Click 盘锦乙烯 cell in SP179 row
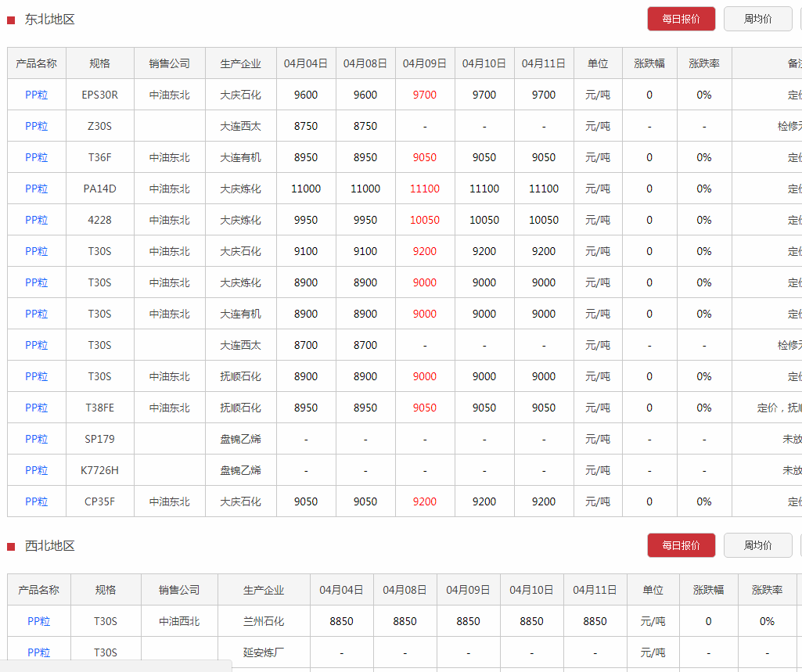 pos(241,439)
